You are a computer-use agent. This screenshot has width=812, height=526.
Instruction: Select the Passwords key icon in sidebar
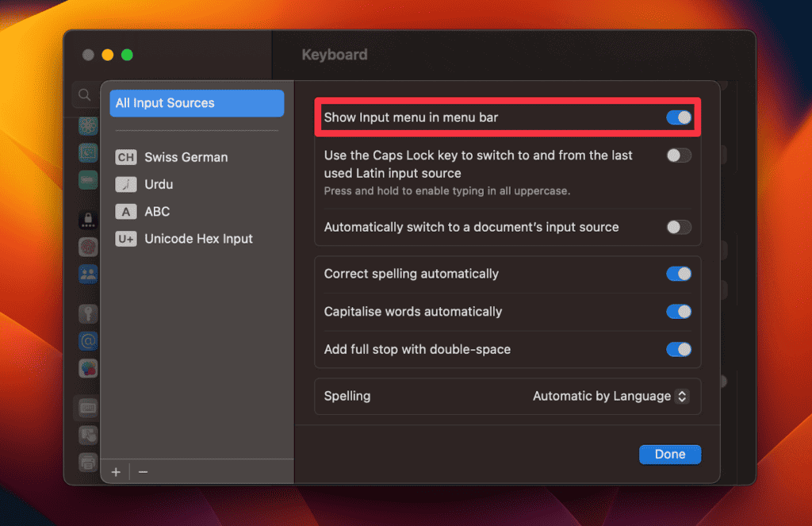click(87, 313)
